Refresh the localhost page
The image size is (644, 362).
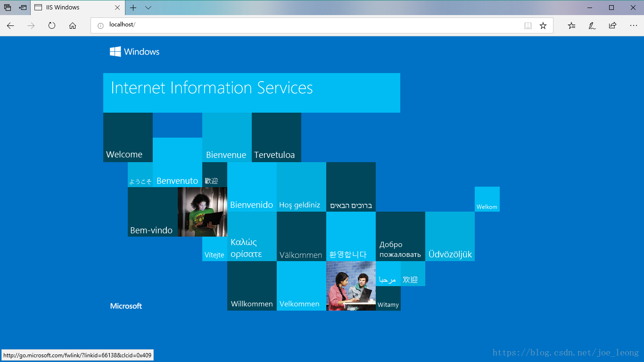pyautogui.click(x=52, y=25)
